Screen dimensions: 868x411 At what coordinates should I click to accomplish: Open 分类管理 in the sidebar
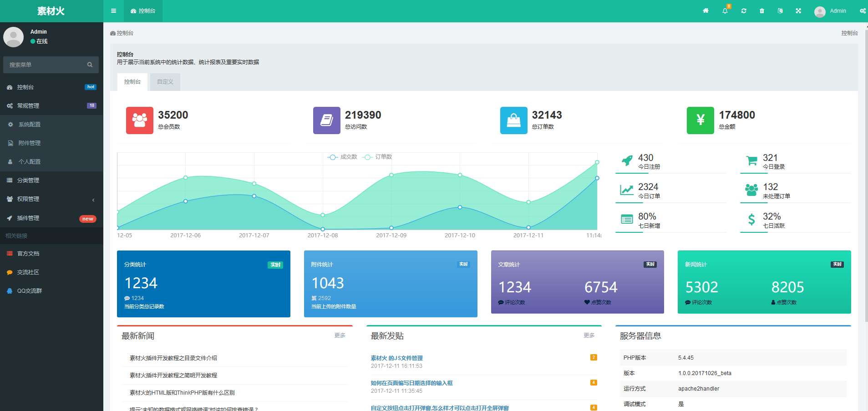pos(51,180)
